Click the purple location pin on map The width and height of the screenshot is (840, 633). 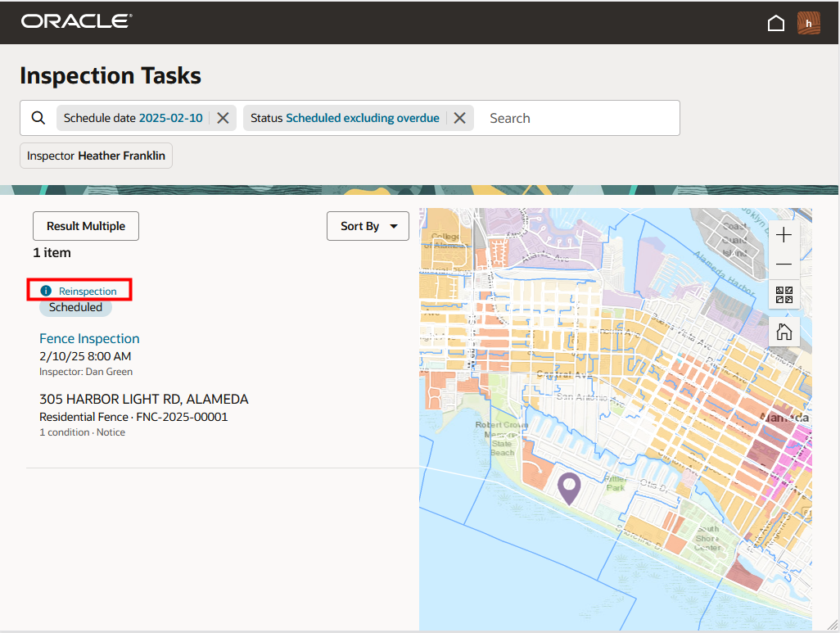click(569, 486)
